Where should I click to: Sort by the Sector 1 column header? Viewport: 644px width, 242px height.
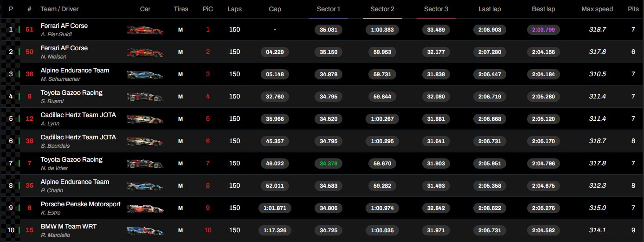click(x=328, y=9)
